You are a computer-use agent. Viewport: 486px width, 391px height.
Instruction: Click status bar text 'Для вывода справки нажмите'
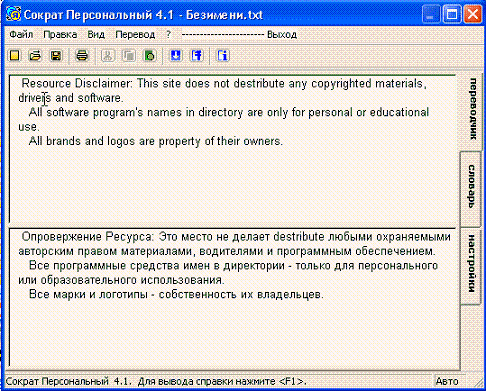[x=207, y=381]
